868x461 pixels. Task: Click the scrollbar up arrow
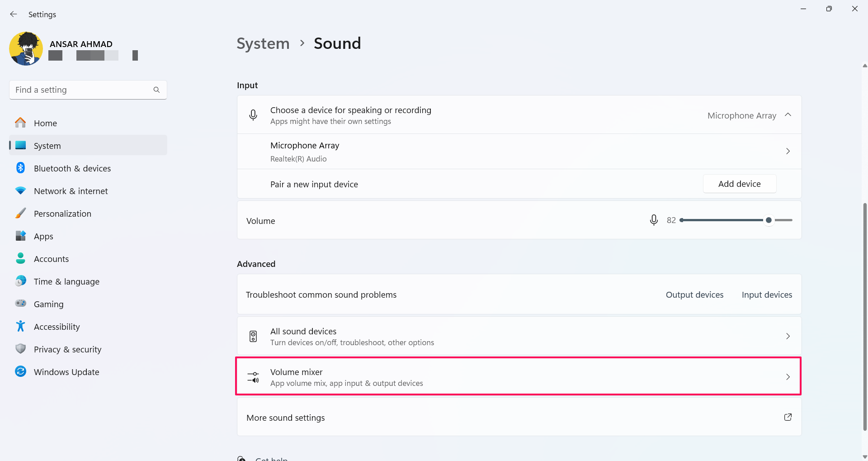864,66
